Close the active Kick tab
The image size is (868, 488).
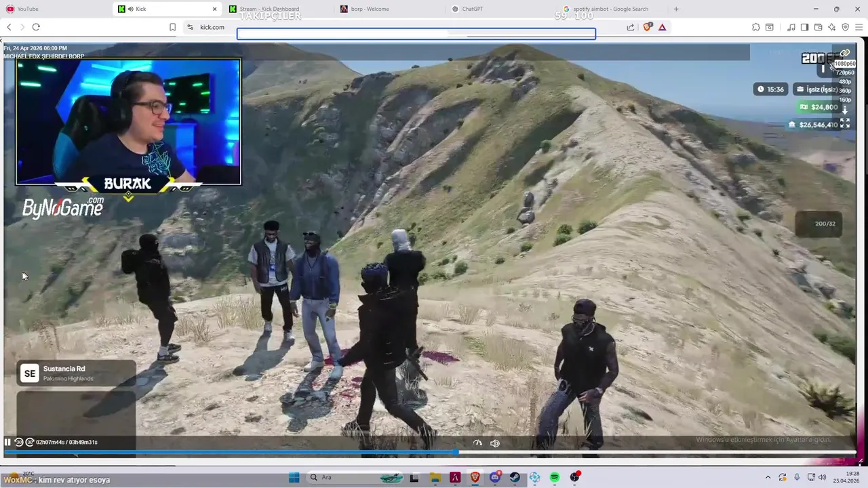(215, 9)
